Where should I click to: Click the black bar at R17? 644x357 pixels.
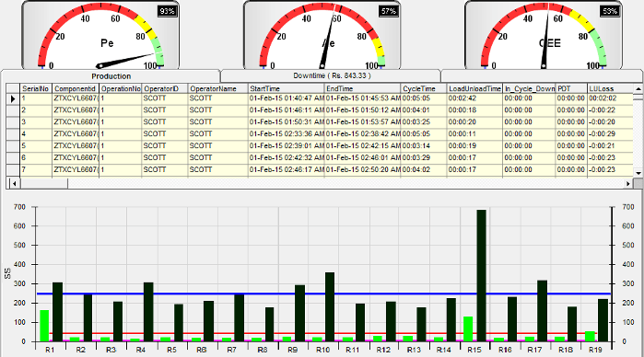tap(542, 311)
